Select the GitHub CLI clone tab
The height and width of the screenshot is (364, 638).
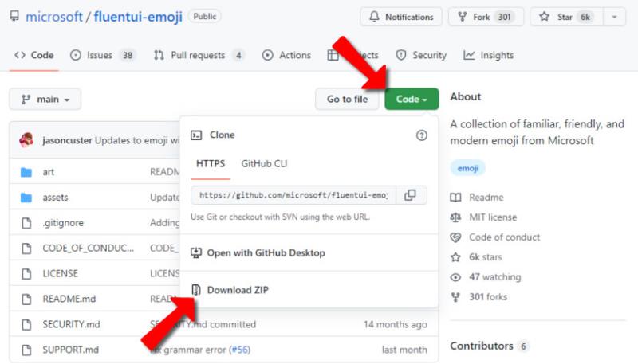click(x=264, y=164)
